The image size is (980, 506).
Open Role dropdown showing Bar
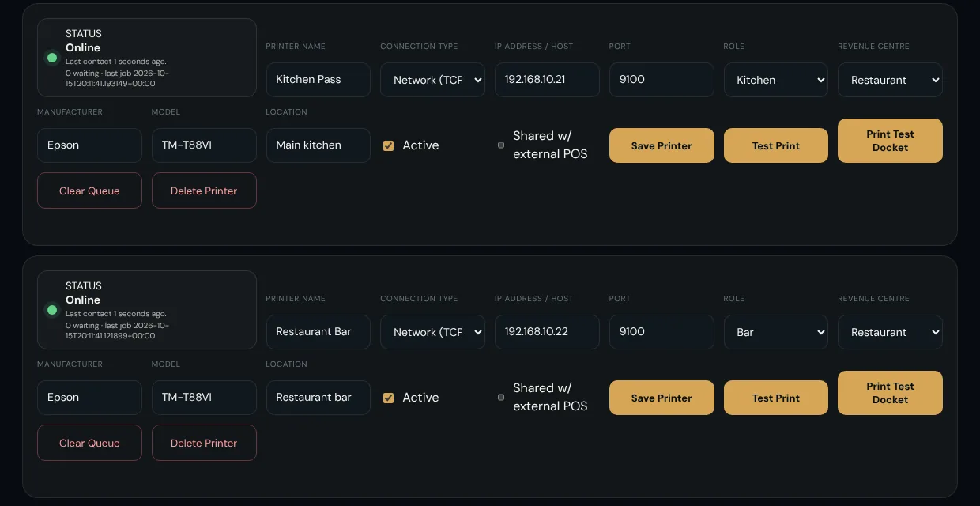click(776, 332)
